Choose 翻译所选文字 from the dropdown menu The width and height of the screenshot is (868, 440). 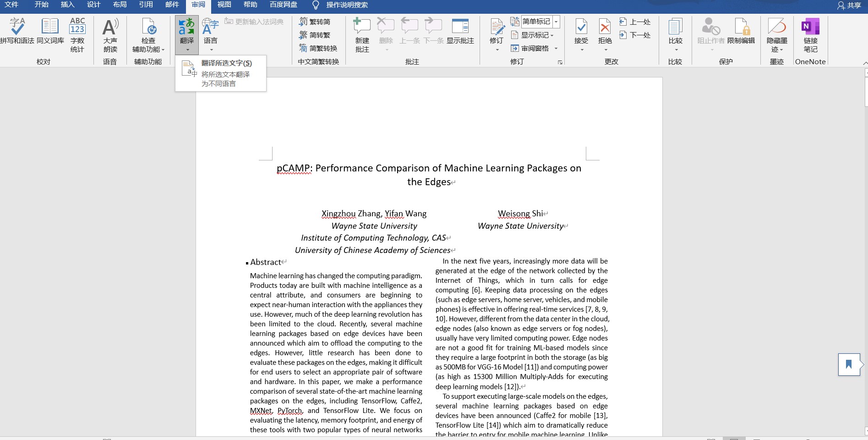tap(221, 73)
